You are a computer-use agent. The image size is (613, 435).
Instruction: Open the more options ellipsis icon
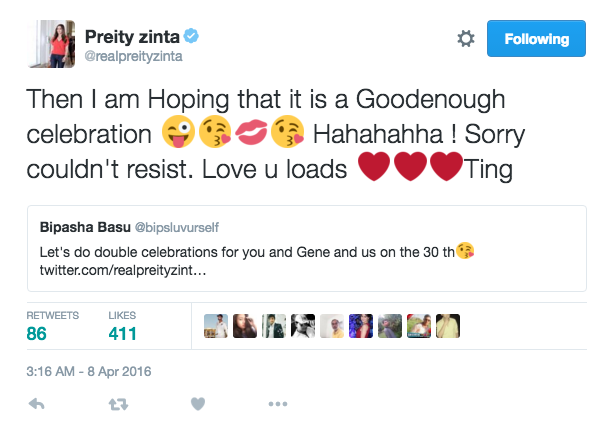point(277,404)
